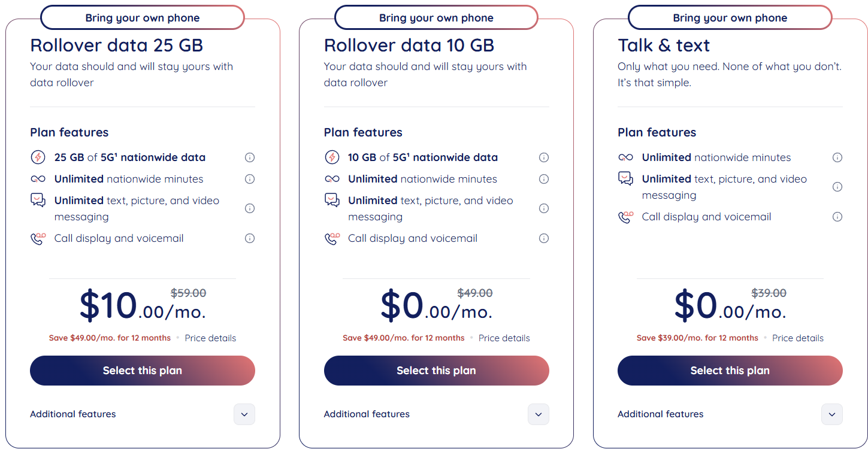Image resolution: width=868 pixels, height=449 pixels.
Task: View Price details for 10 GB plan
Action: (x=504, y=338)
